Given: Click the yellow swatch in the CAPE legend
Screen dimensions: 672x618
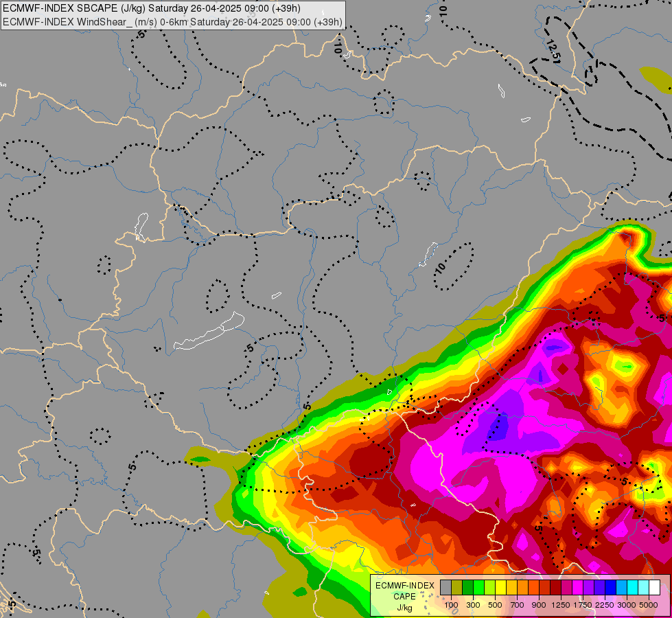Looking at the screenshot, I should 501,588.
